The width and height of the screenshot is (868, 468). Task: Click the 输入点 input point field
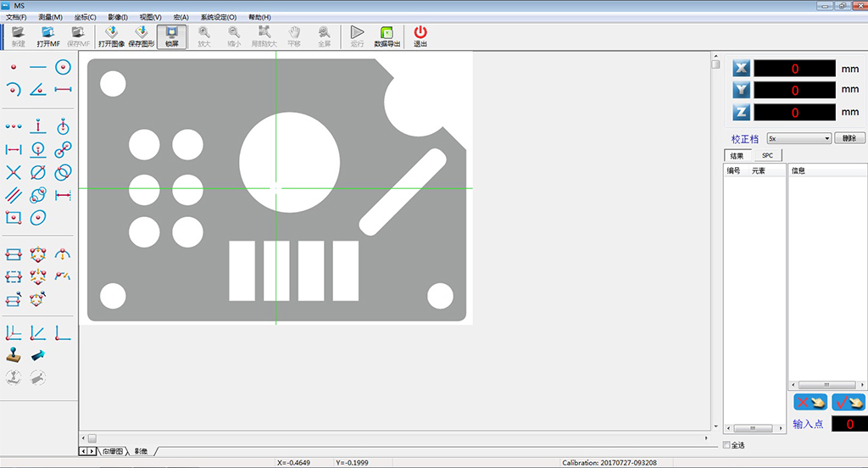pos(849,424)
